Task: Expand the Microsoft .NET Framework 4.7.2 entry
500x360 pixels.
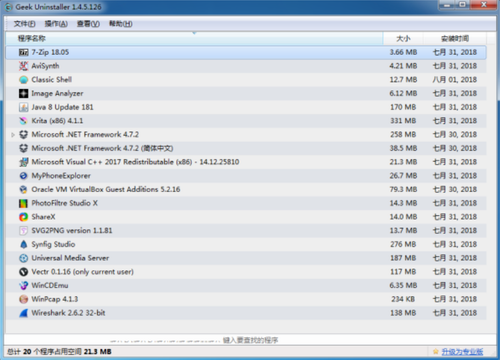Action: point(13,135)
